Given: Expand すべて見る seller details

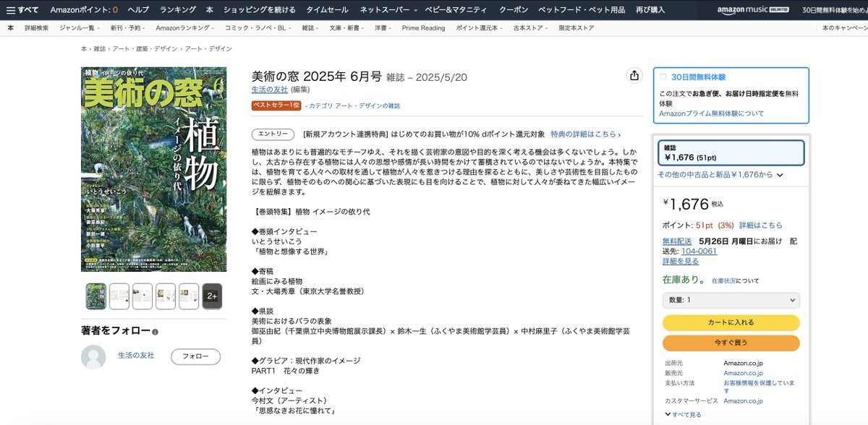Looking at the screenshot, I should tap(681, 415).
